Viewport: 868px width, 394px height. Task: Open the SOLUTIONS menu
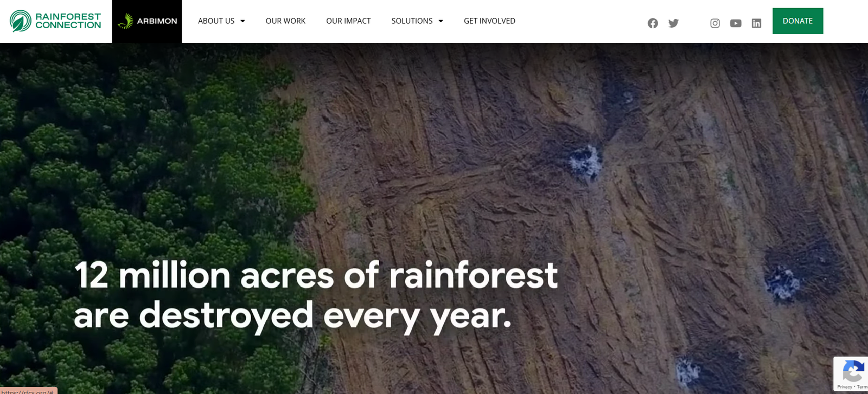point(412,21)
